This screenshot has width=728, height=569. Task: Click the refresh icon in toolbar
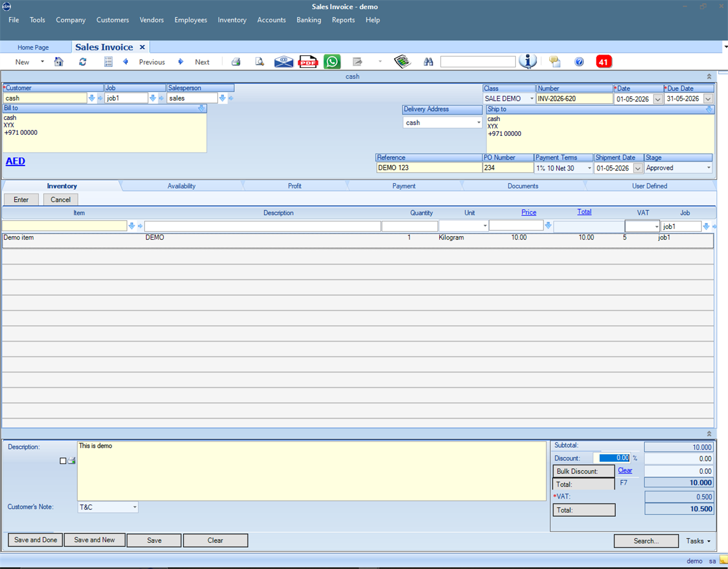pyautogui.click(x=83, y=62)
